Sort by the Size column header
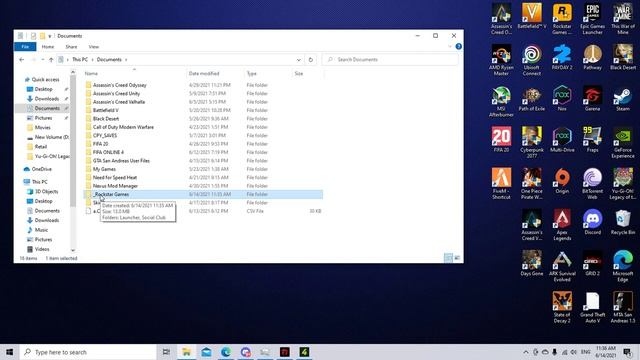 point(299,73)
